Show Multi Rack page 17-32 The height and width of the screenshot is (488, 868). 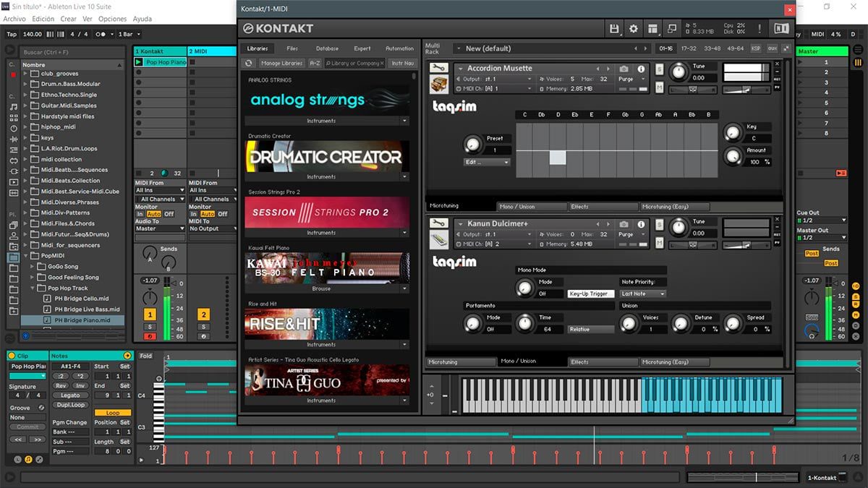pyautogui.click(x=689, y=48)
